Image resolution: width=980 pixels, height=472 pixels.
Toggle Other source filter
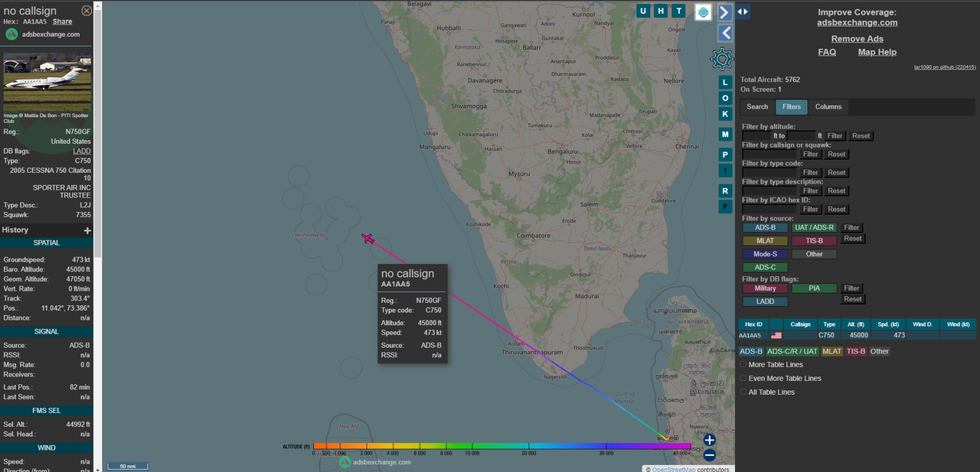click(814, 254)
